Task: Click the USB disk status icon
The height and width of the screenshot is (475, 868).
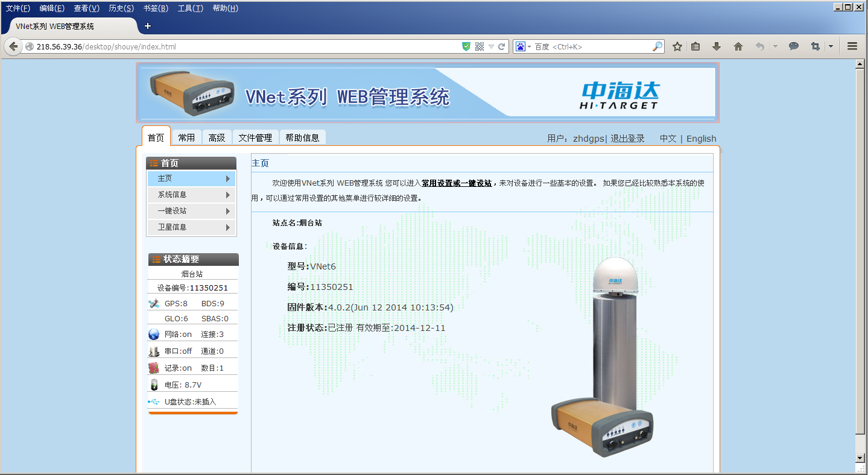Action: coord(154,402)
